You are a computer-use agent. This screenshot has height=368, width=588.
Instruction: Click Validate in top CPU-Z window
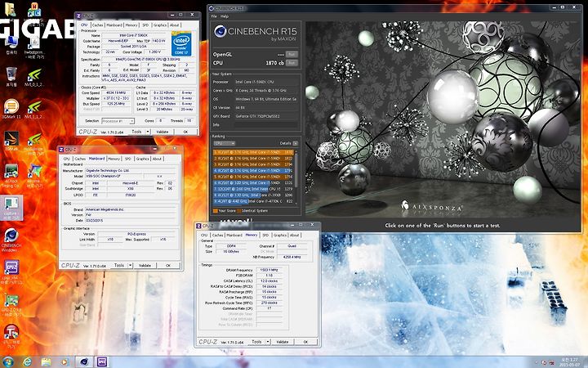[163, 132]
